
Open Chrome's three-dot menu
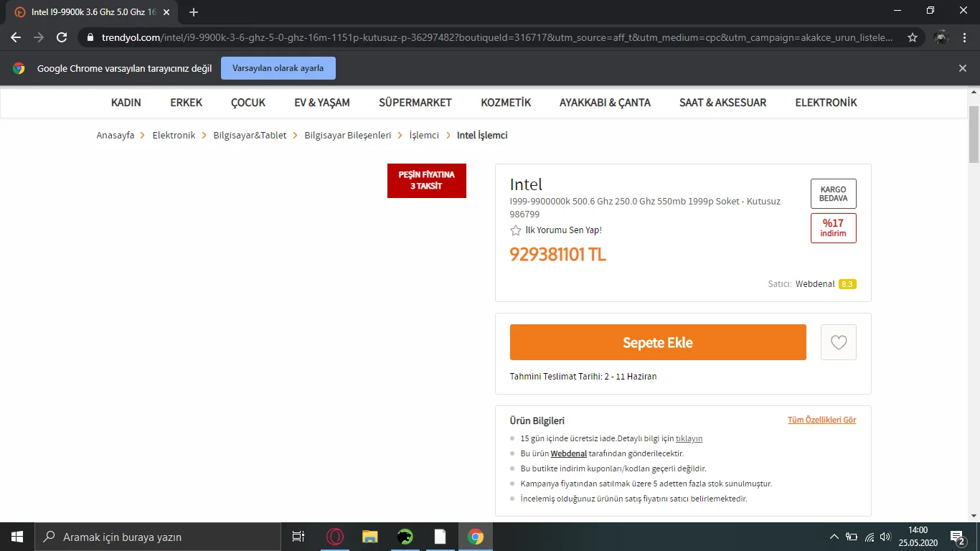963,36
